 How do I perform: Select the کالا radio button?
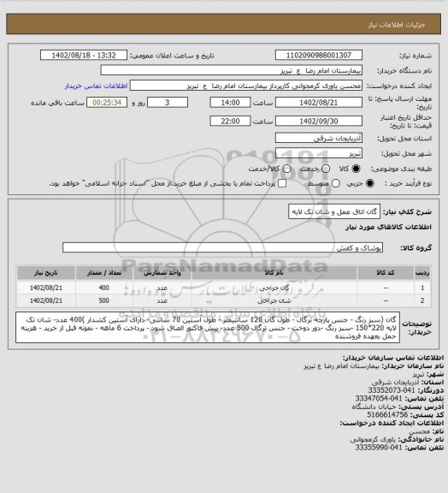point(356,169)
